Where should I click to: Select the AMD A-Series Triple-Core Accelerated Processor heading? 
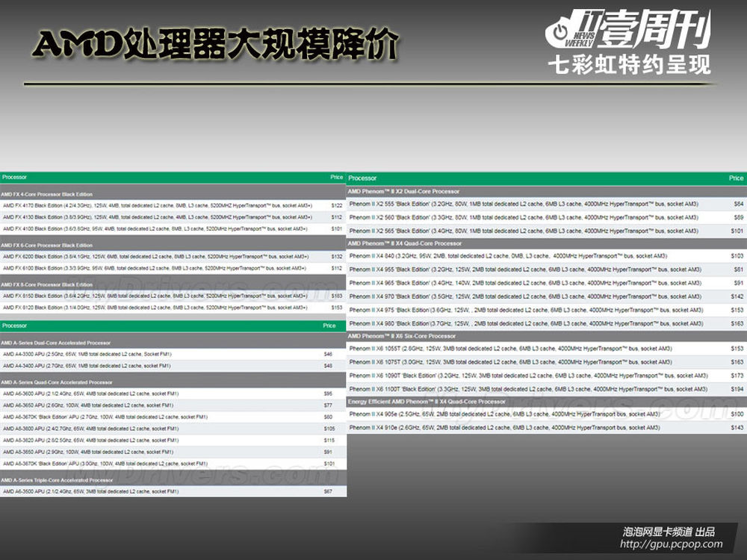pos(173,480)
